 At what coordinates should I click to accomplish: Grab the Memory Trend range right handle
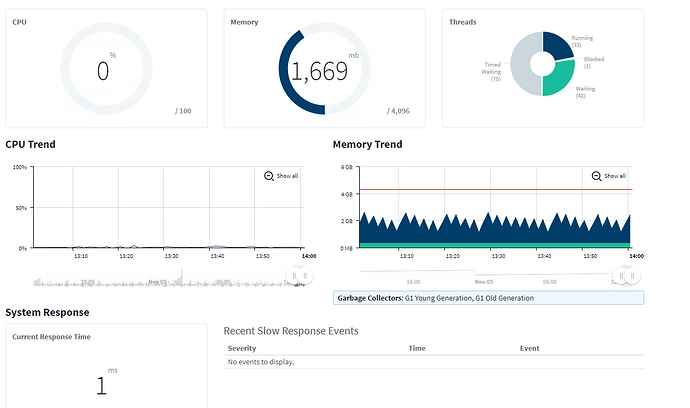click(x=633, y=276)
